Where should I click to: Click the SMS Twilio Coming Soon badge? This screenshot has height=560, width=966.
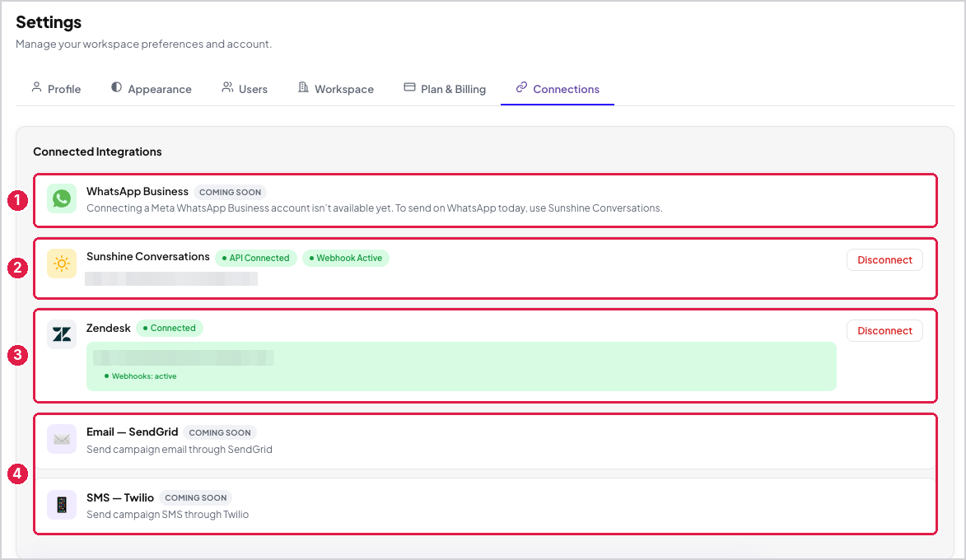(195, 497)
